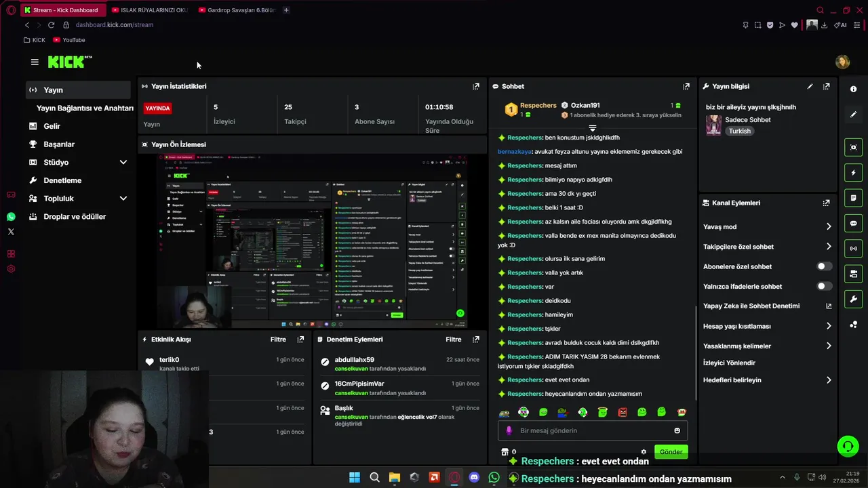Click the heart bookmark icon in address bar
Image resolution: width=868 pixels, height=488 pixels.
coord(794,25)
